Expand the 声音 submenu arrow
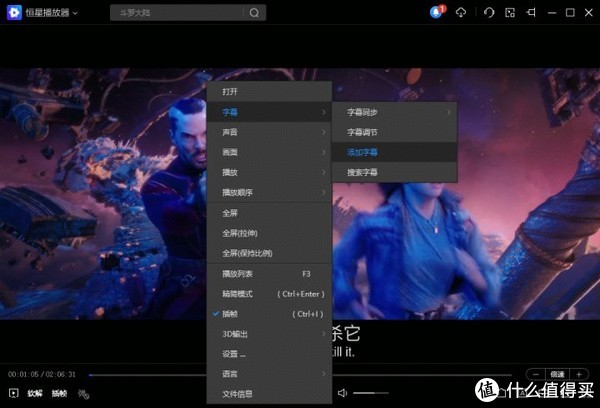 [x=324, y=132]
